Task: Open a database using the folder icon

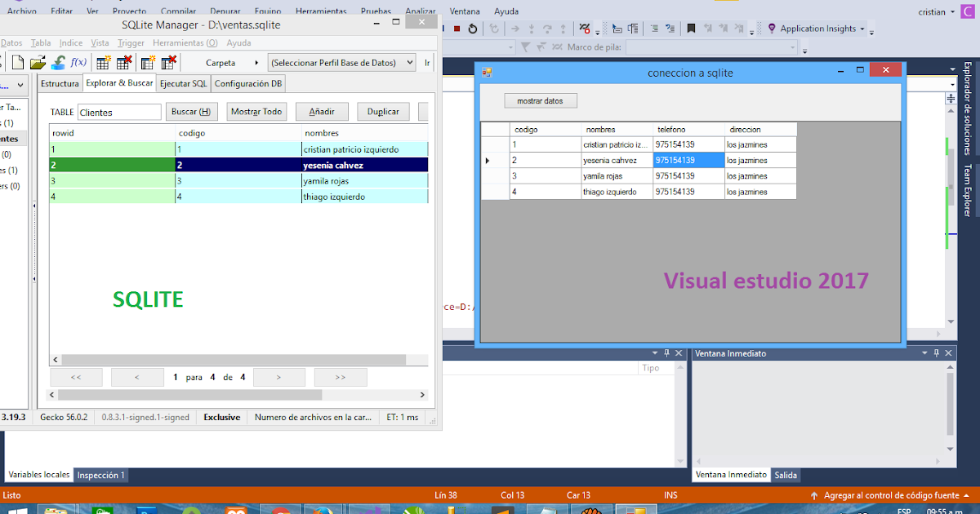Action: (37, 61)
